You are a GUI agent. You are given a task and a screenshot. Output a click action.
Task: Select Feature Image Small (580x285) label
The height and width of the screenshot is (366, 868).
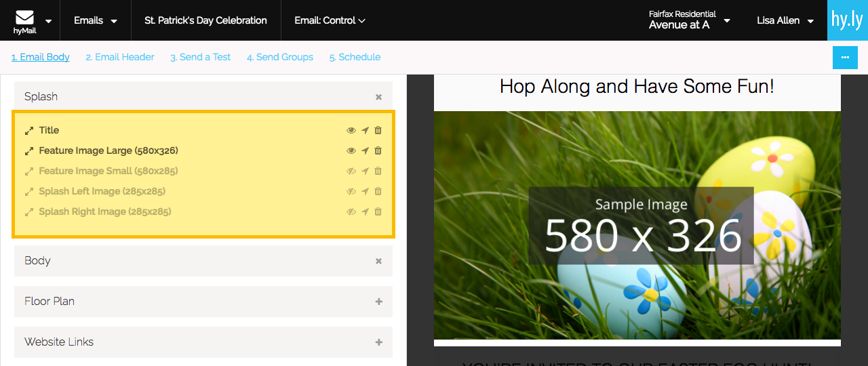[108, 171]
